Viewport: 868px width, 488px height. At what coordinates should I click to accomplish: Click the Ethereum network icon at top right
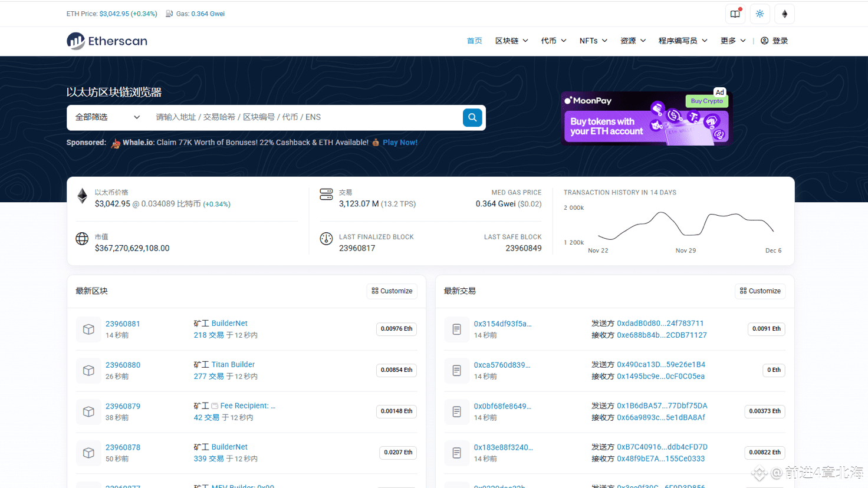point(784,14)
